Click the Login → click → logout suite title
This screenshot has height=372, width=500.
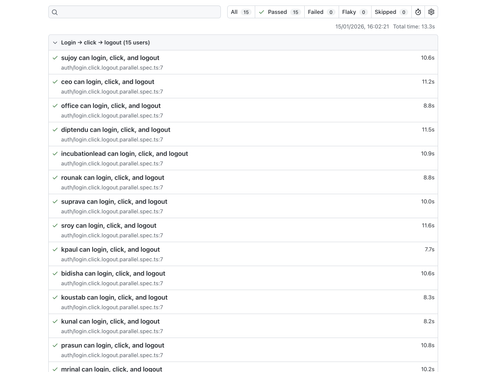point(105,43)
